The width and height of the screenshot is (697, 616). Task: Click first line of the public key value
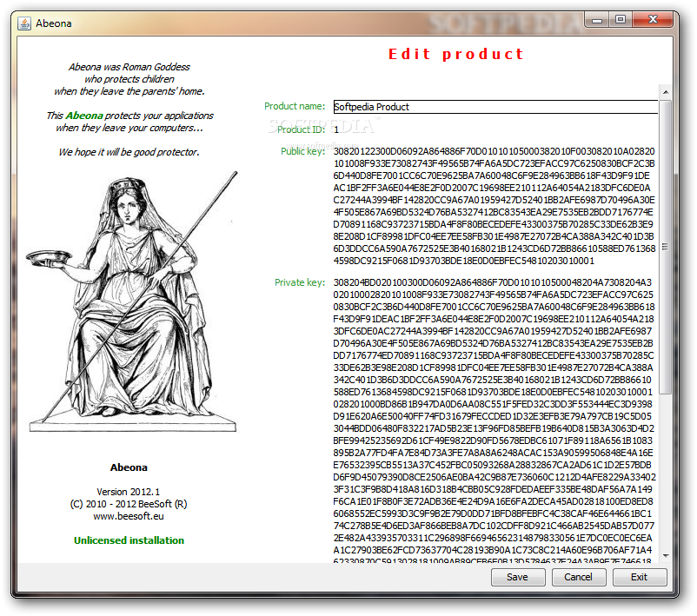click(494, 151)
